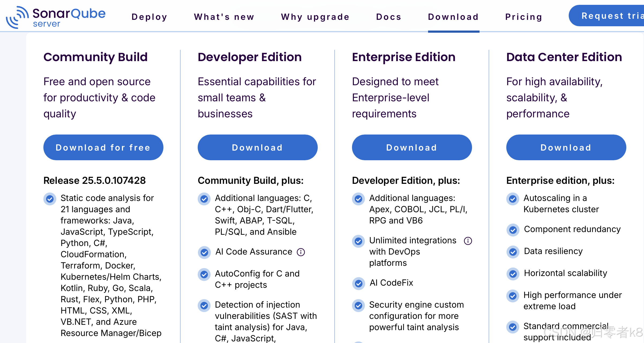Click the checkmark icon beside AutoConfig for C

coord(204,274)
